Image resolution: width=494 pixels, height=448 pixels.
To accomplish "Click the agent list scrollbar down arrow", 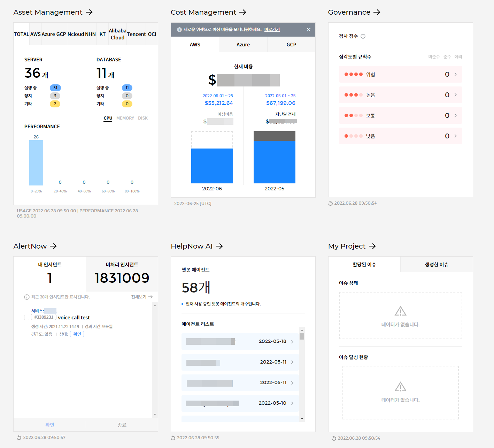I will point(302,418).
